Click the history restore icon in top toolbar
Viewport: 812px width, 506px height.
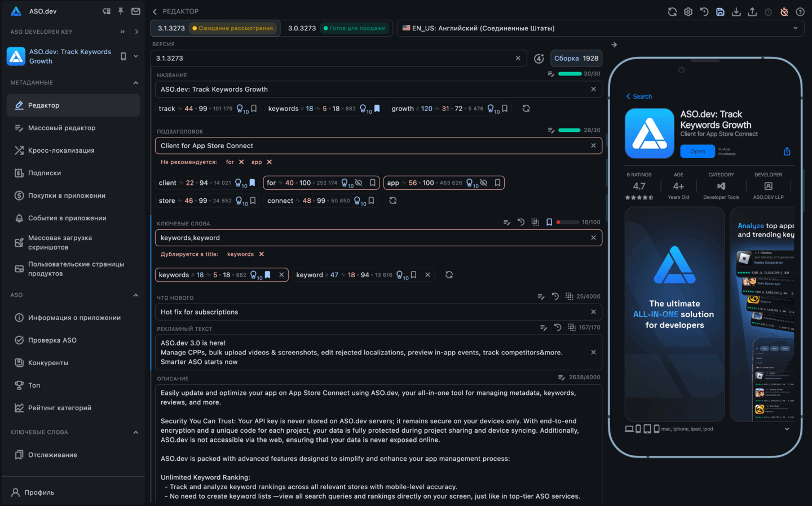click(704, 11)
